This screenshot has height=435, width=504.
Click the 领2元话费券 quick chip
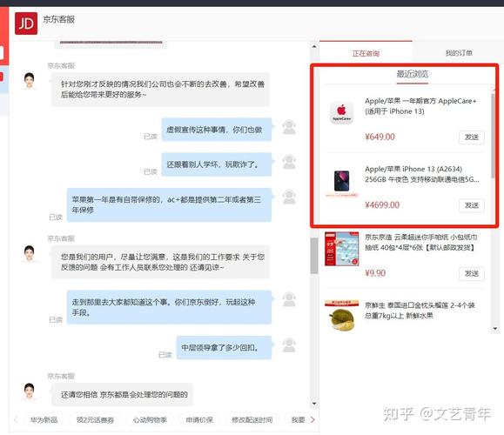click(x=95, y=419)
